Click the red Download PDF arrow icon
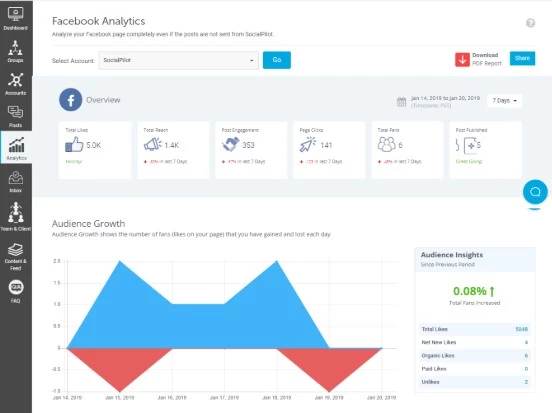552x413 pixels. pyautogui.click(x=463, y=60)
